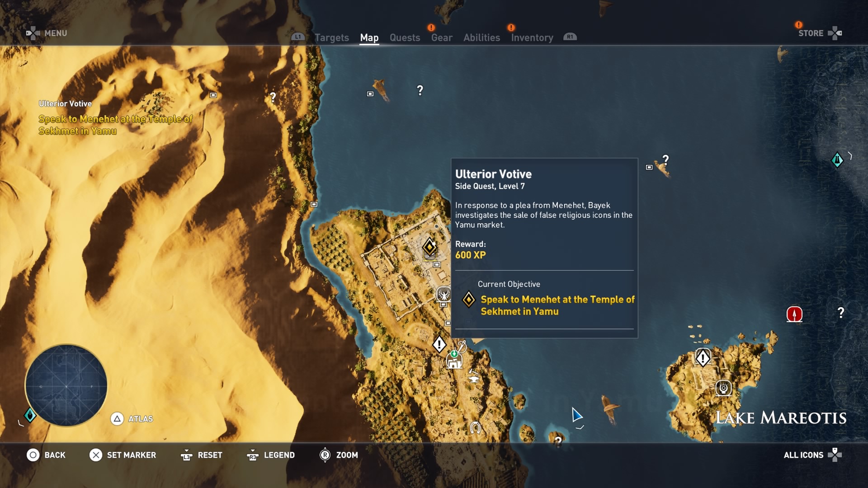
Task: Select the golden Ulterior Votive quest marker
Action: pyautogui.click(x=429, y=247)
